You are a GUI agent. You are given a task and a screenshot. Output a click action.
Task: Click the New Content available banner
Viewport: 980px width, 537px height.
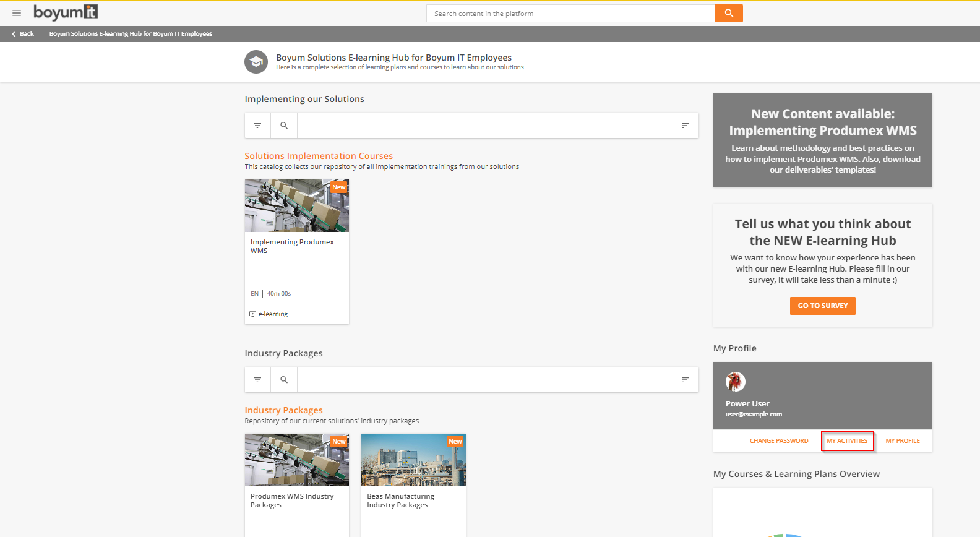pos(823,140)
